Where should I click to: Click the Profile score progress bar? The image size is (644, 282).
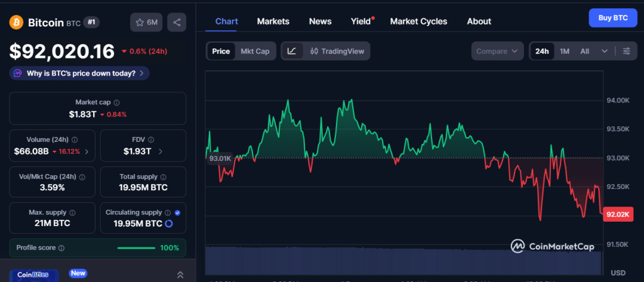coord(136,248)
